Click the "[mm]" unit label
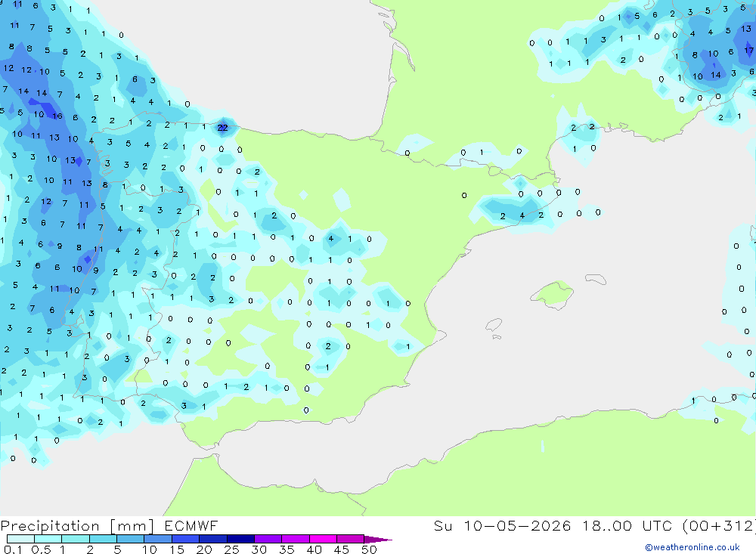The height and width of the screenshot is (554, 756). click(132, 526)
